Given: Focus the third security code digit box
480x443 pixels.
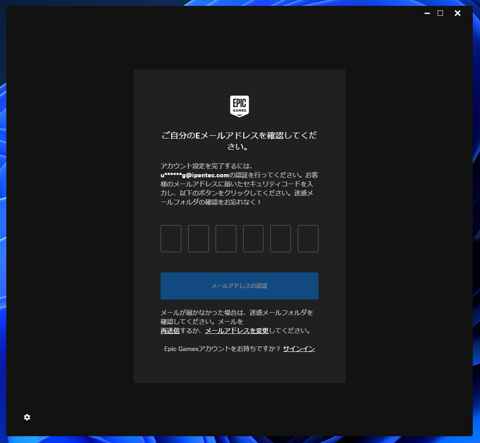Looking at the screenshot, I should click(226, 238).
